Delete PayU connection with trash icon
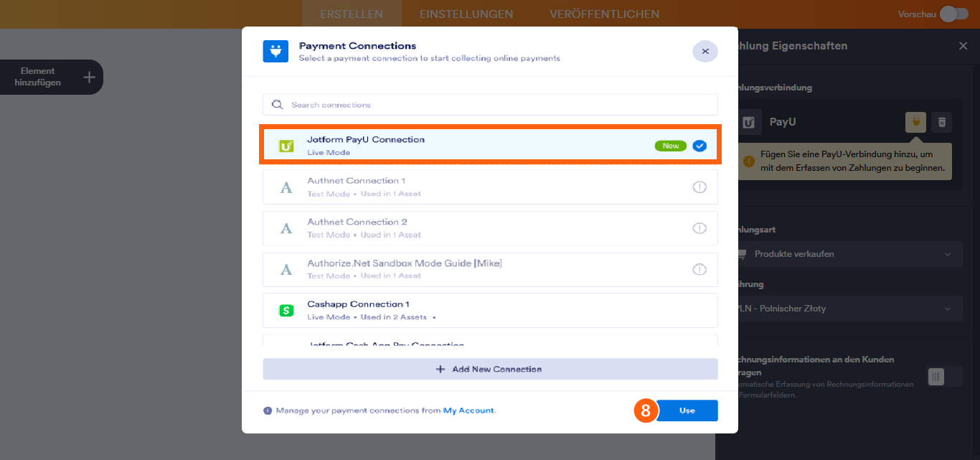 tap(942, 122)
